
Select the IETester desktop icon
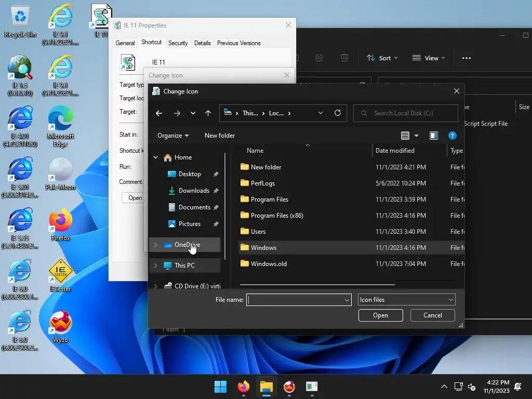pos(60,275)
